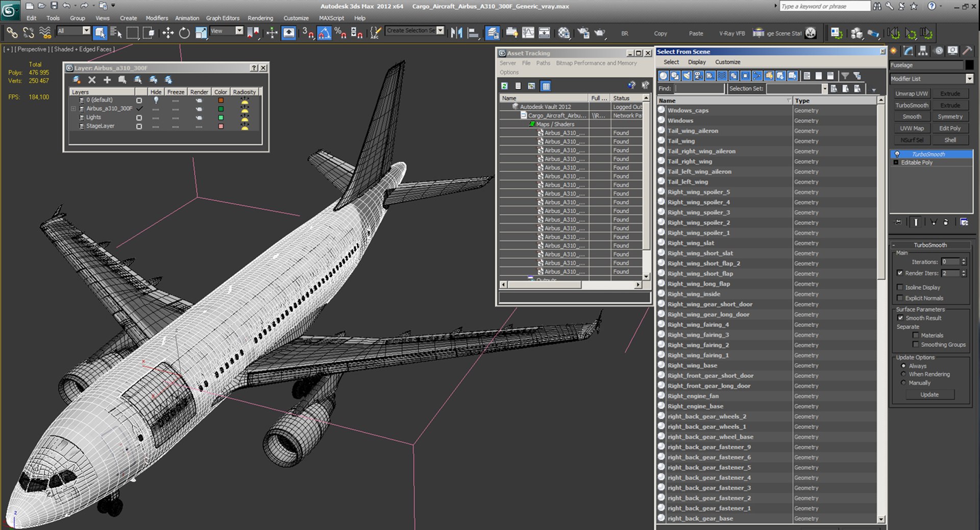
Task: Increase Iterations spinner value
Action: (964, 260)
